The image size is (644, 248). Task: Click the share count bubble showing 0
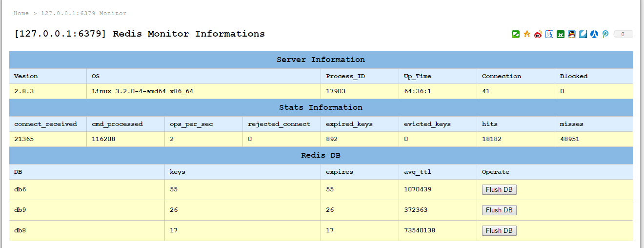tap(623, 34)
